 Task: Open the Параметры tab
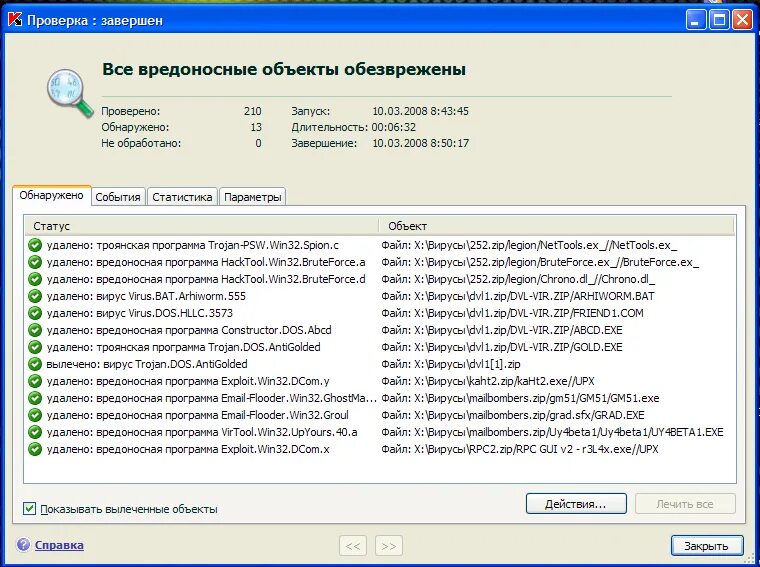(253, 197)
